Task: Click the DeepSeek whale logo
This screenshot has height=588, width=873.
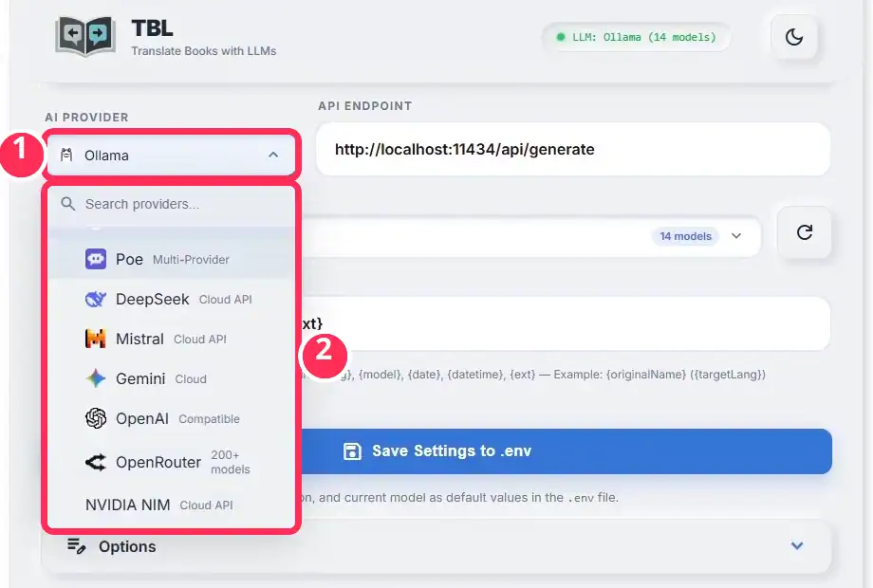Action: pyautogui.click(x=96, y=300)
